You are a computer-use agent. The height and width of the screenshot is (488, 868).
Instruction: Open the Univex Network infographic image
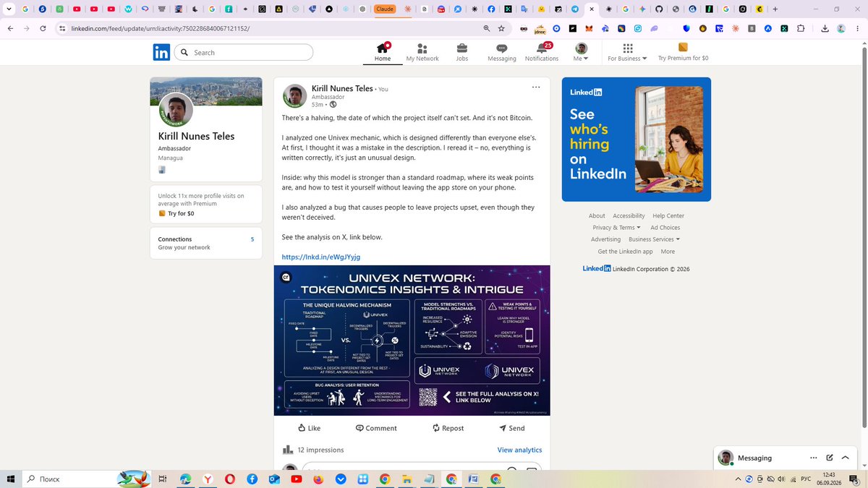coord(412,341)
